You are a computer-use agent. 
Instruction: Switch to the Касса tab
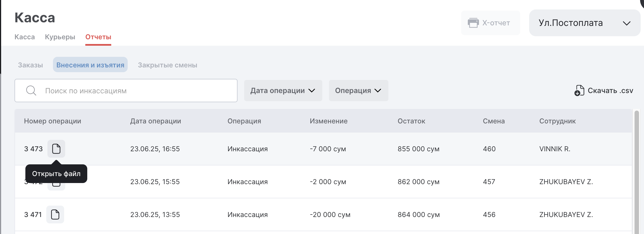(x=25, y=37)
